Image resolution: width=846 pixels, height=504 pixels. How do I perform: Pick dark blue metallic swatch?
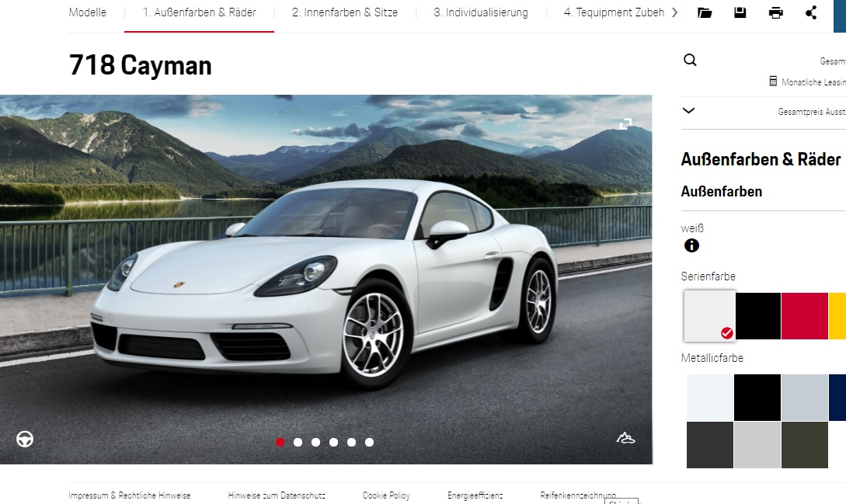tap(837, 398)
